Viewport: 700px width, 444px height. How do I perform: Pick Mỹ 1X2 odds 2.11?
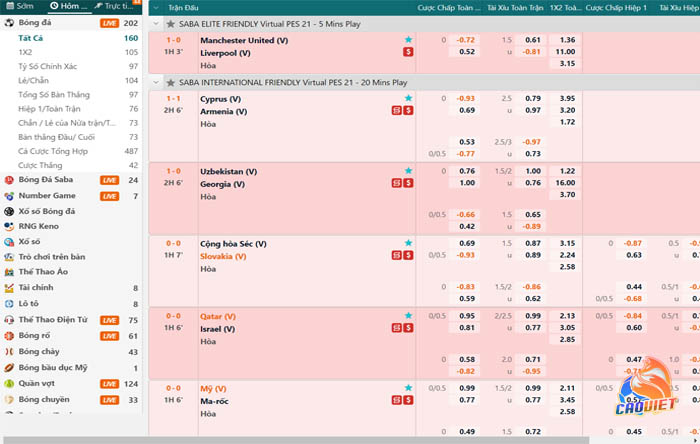pos(565,388)
